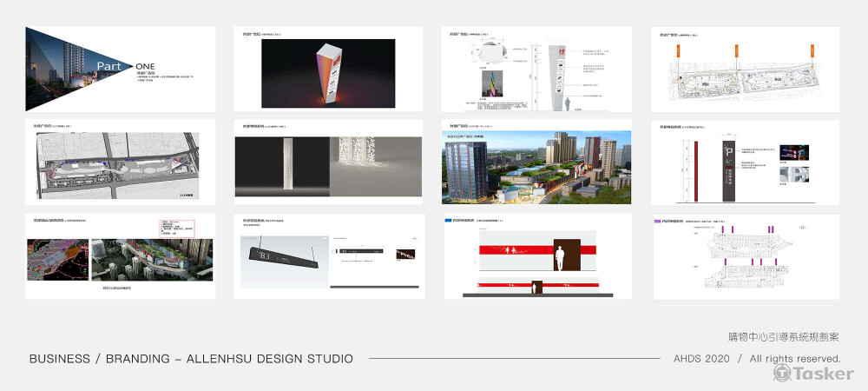Click the Chinese project title 購物中心引導系統規劃案
The height and width of the screenshot is (391, 868).
click(783, 336)
